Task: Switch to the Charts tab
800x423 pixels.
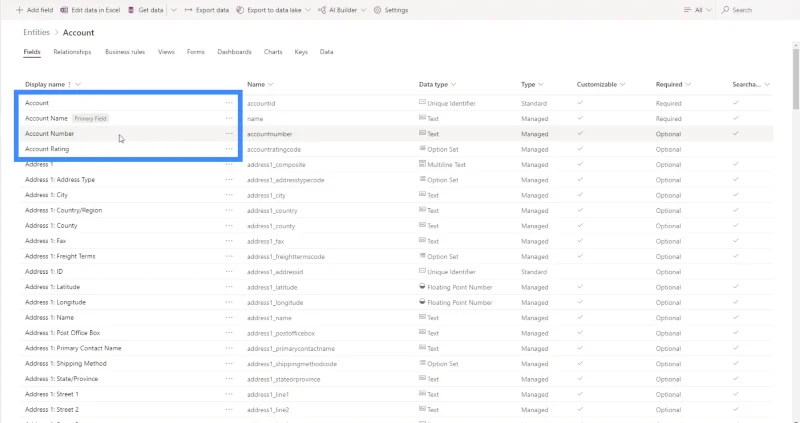Action: (x=273, y=52)
